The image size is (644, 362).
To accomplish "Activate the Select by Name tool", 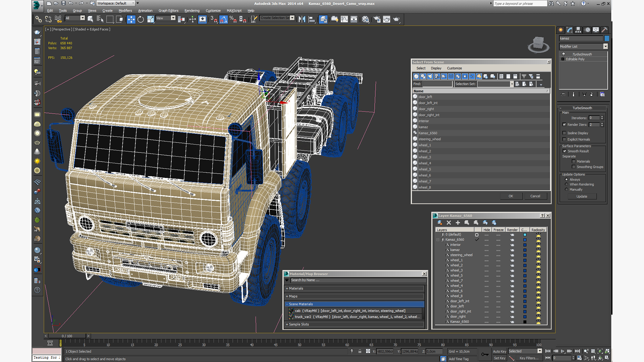I will (x=100, y=19).
